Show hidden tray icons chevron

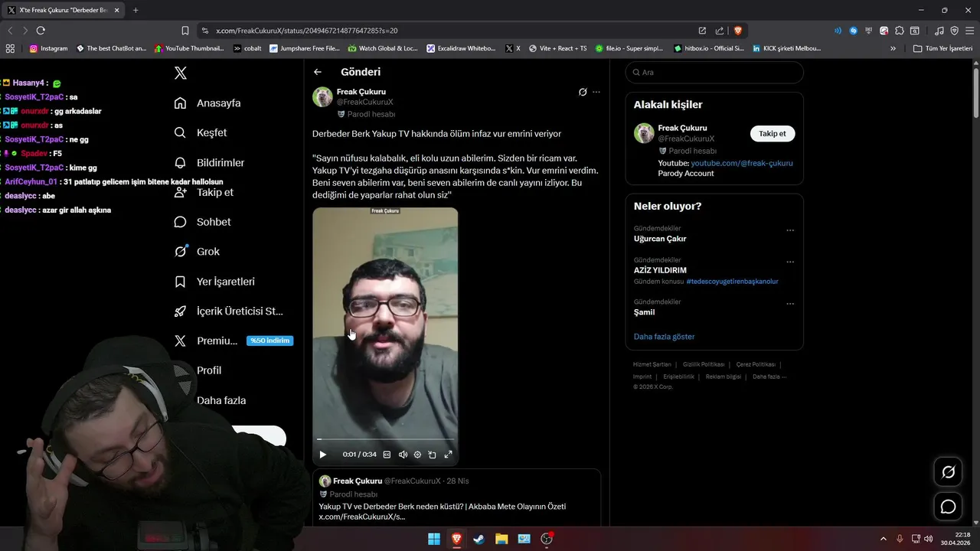coord(883,539)
